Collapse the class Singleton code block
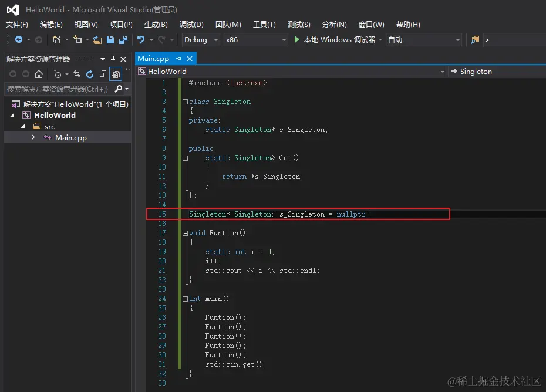Image resolution: width=546 pixels, height=392 pixels. pos(186,102)
